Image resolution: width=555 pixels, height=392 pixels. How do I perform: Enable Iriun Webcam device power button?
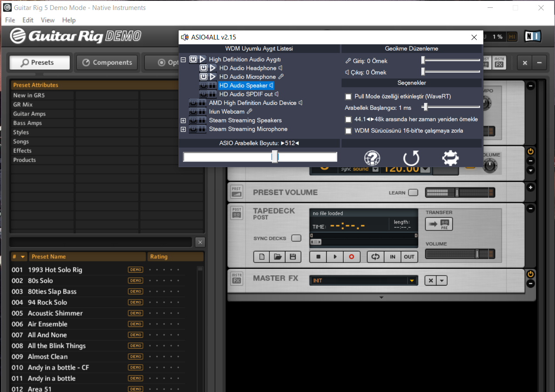(193, 112)
